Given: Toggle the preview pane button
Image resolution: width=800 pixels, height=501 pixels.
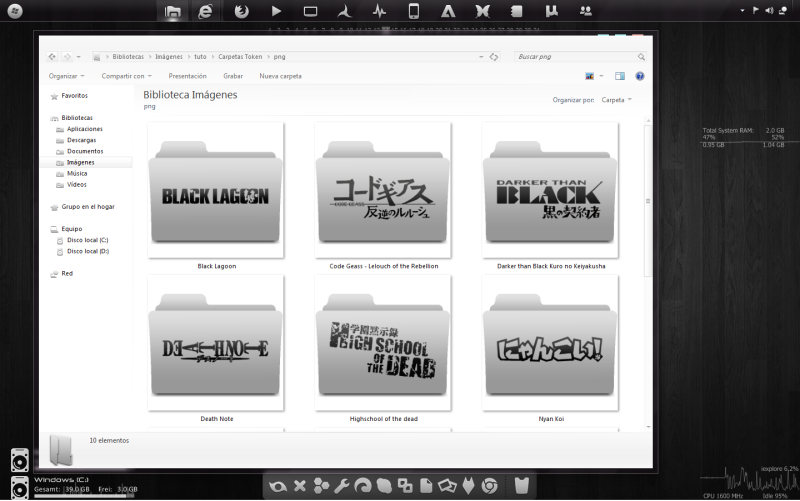Looking at the screenshot, I should (x=620, y=76).
